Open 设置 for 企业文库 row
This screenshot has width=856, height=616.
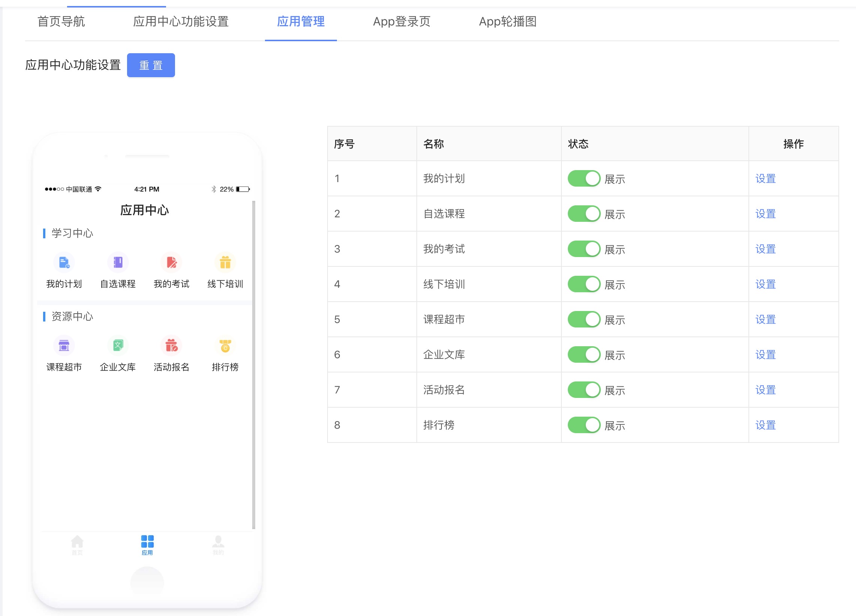coord(765,354)
